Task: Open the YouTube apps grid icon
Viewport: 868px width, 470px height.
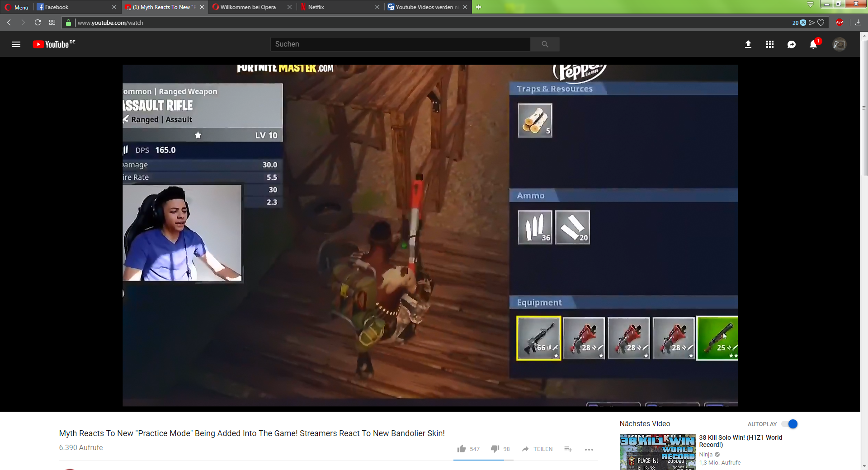Action: point(770,44)
